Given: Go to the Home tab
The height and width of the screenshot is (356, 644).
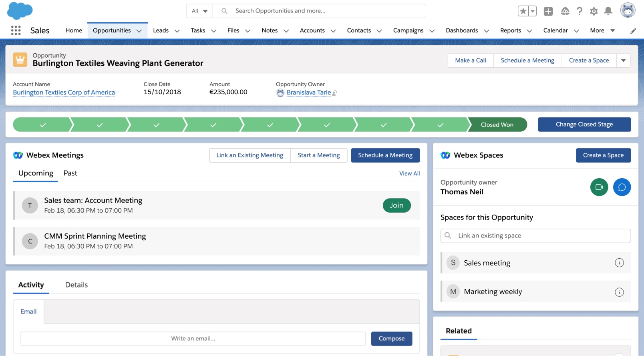Looking at the screenshot, I should click(74, 30).
